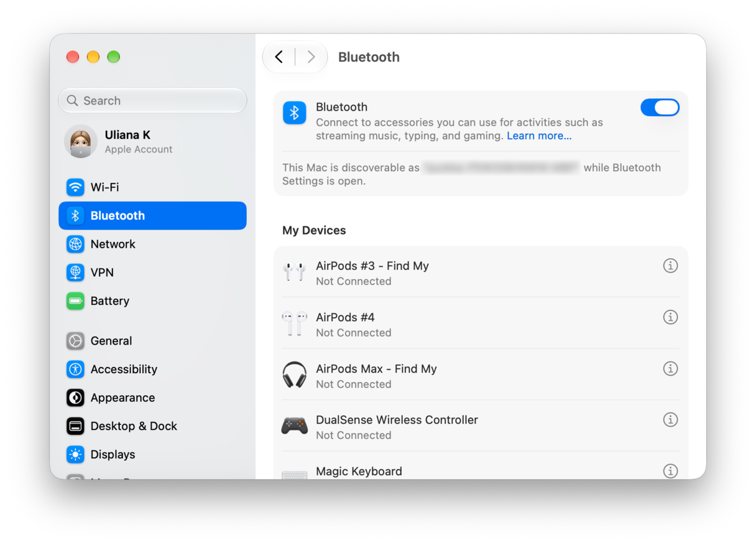Click the Accessibility icon
This screenshot has width=756, height=545.
75,370
